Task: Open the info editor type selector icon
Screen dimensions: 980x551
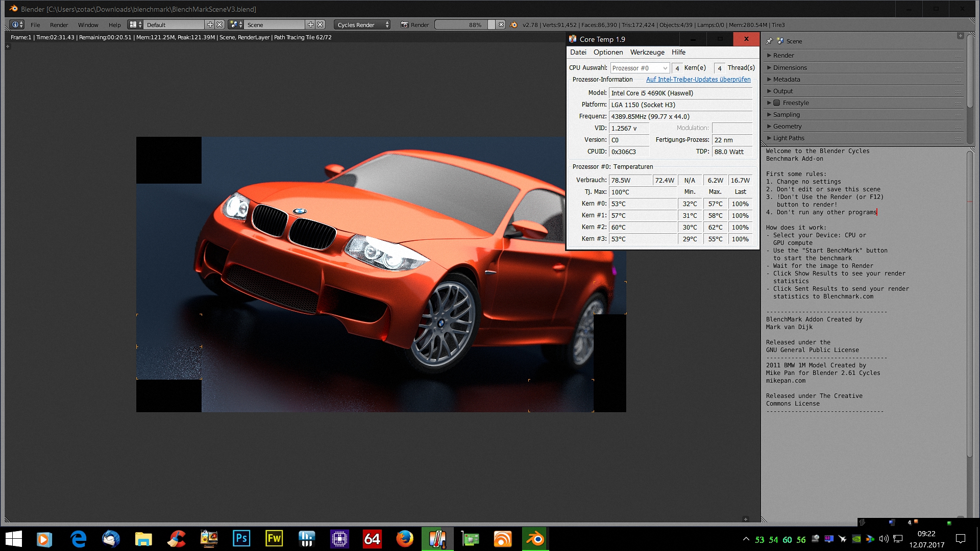Action: pos(17,24)
